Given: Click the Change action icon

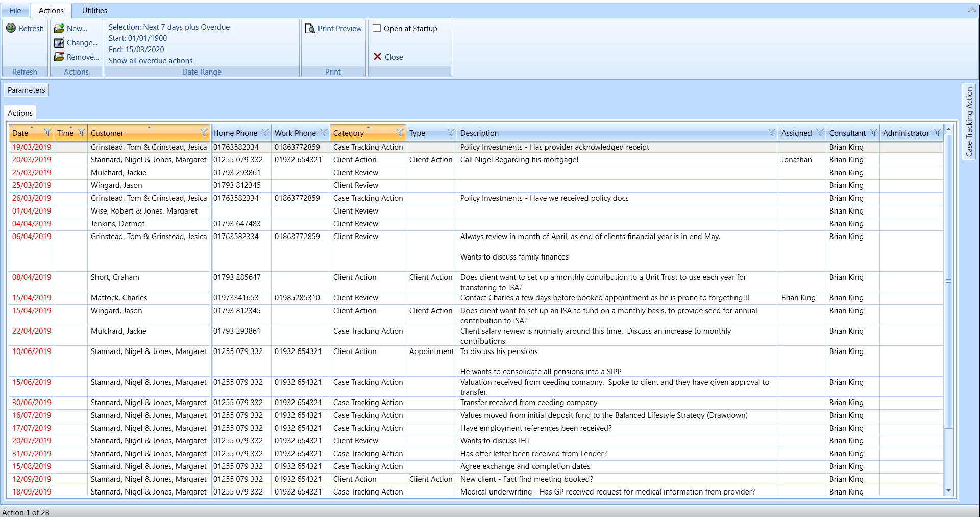Looking at the screenshot, I should 59,43.
